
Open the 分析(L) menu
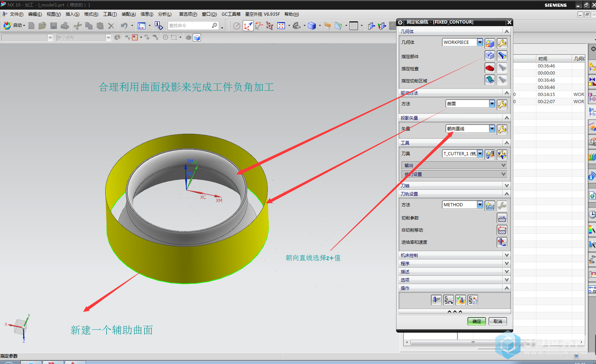pyautogui.click(x=165, y=14)
